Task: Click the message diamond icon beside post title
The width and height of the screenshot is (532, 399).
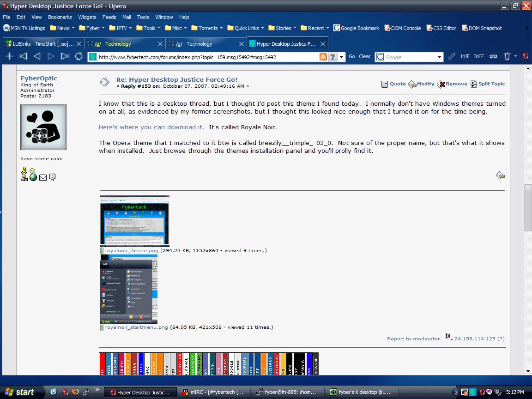Action: (104, 82)
